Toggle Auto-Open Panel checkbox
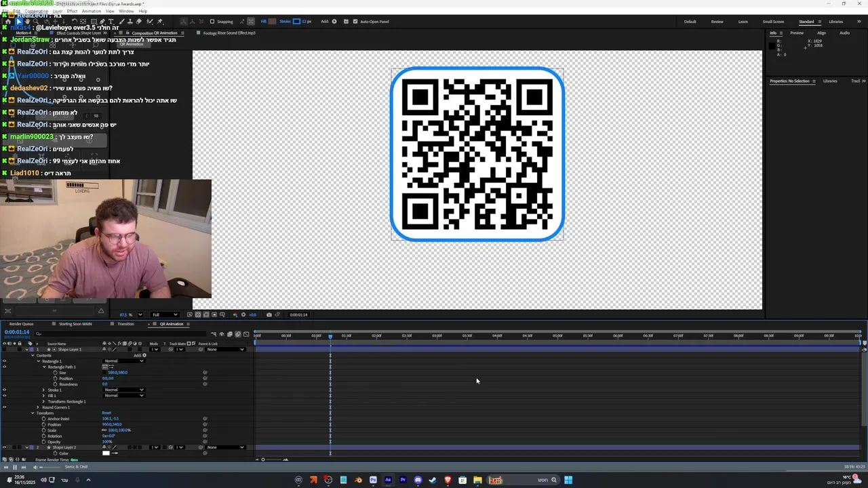Screen dimensions: 868x488 pyautogui.click(x=355, y=21)
